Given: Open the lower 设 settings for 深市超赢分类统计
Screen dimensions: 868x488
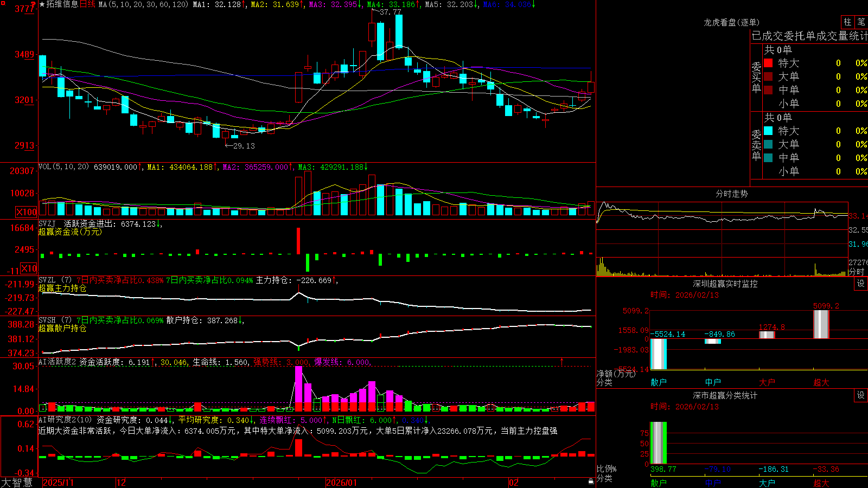Looking at the screenshot, I should click(861, 395).
